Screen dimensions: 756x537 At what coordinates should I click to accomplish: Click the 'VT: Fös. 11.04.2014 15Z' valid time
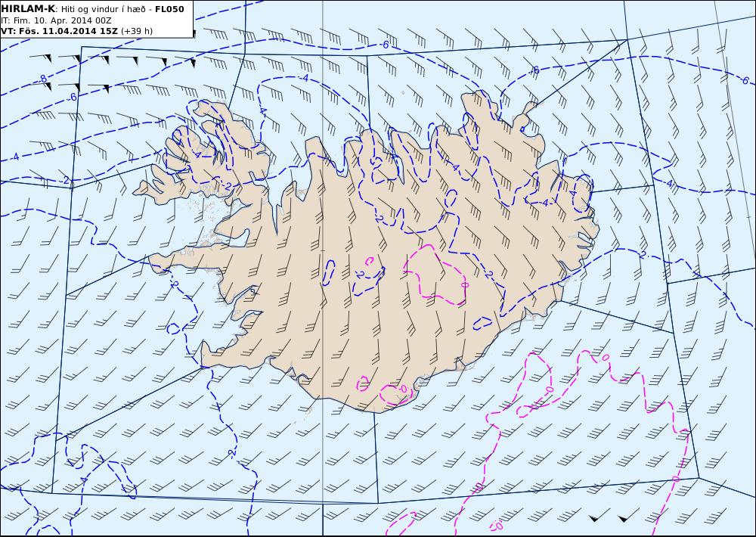[x=59, y=31]
